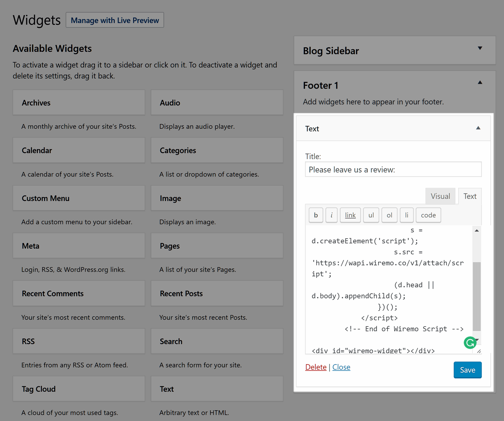Insert code tag with code button

tap(428, 215)
